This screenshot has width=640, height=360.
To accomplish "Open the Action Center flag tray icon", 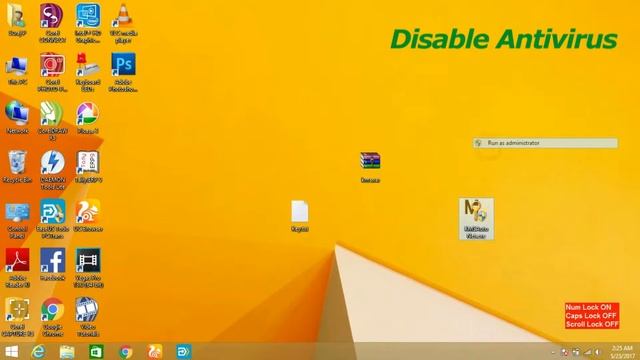I will 565,352.
